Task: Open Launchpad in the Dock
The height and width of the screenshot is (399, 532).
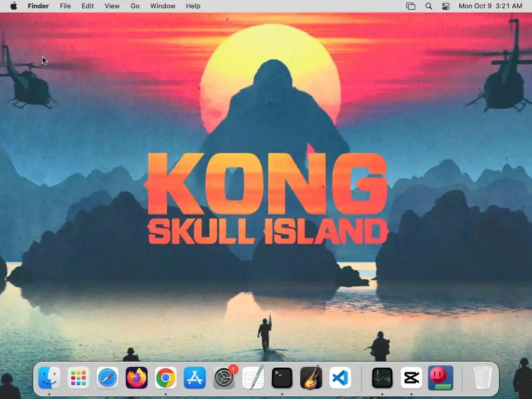Action: 78,378
